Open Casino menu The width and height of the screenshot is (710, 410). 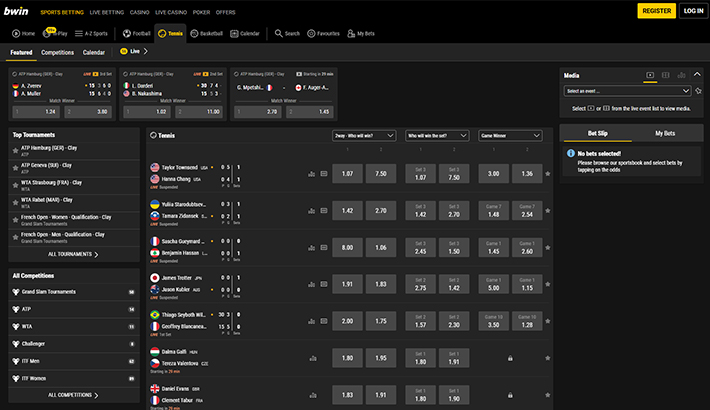coord(139,12)
